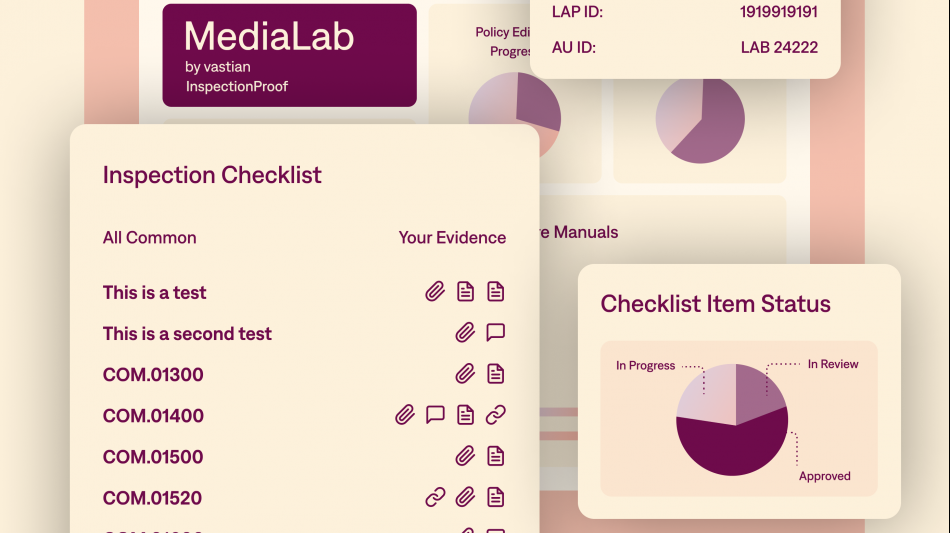Select the All Common checklist tab
The width and height of the screenshot is (950, 533).
pos(150,237)
